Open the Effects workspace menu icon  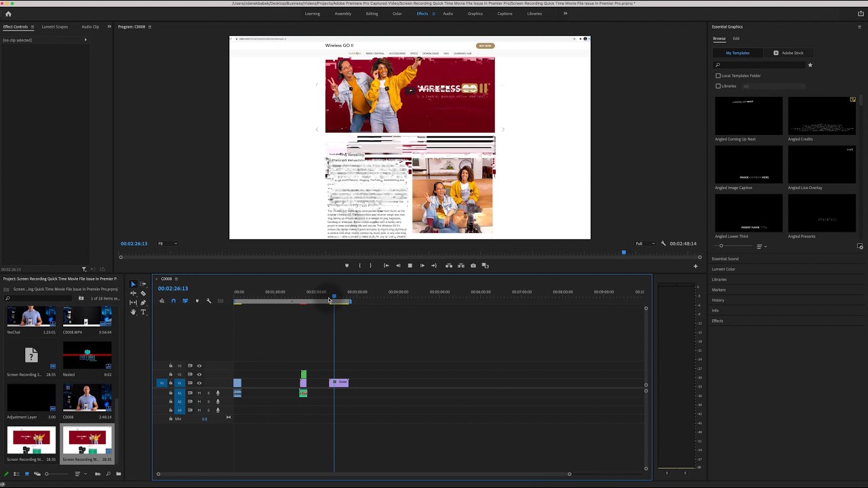pos(434,14)
